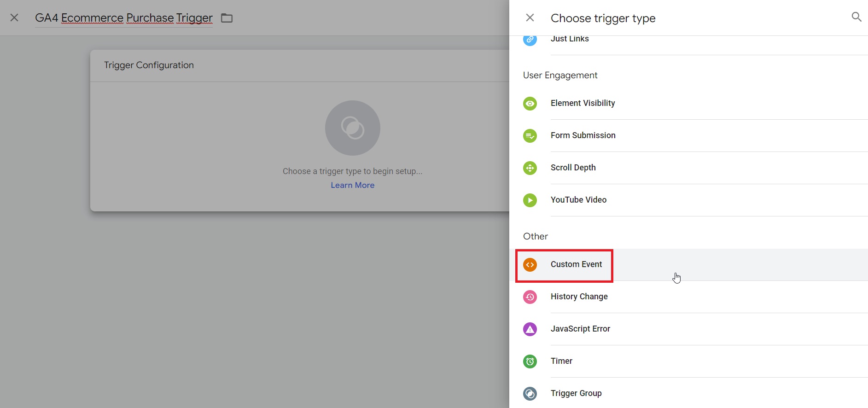Select the JavaScript Error warning icon

530,329
